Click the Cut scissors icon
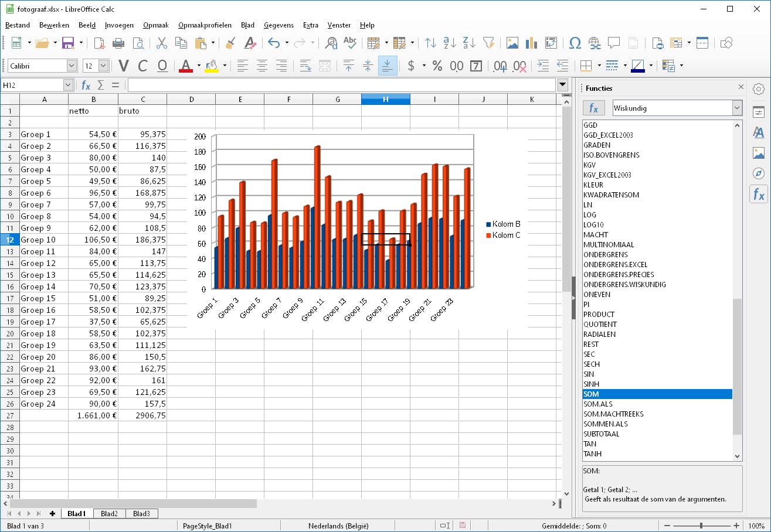The image size is (771, 532). click(x=161, y=43)
